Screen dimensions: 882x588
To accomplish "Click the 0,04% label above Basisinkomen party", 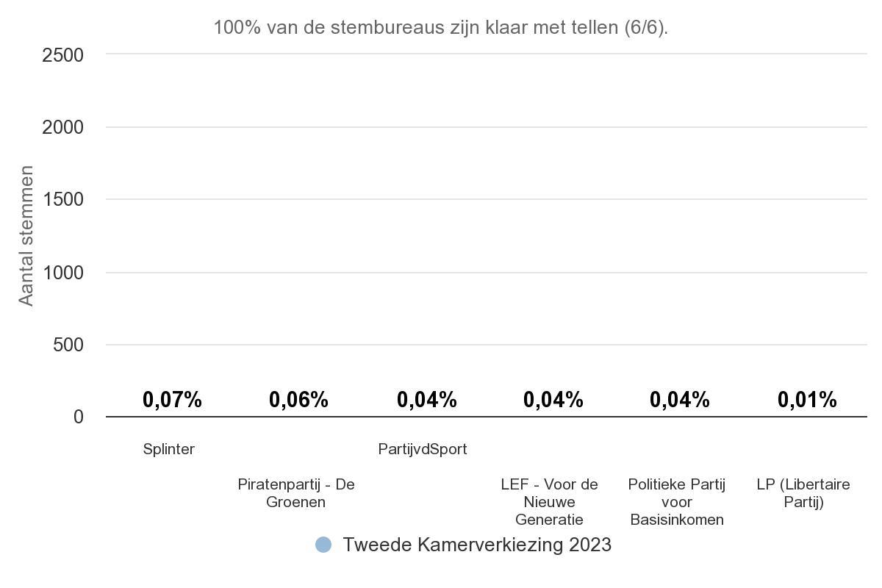I will [680, 400].
